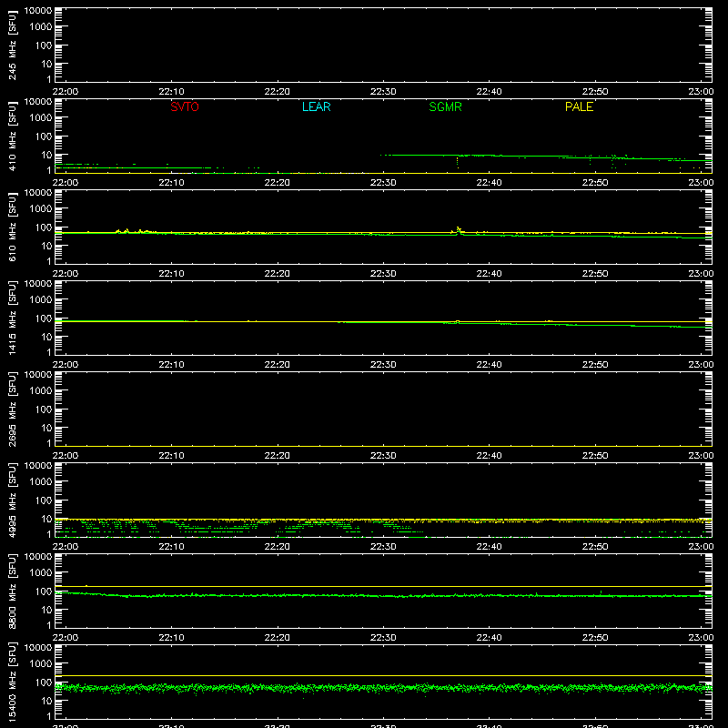
Task: Click 22:10 under the 610 MHz panel
Action: click(x=171, y=274)
